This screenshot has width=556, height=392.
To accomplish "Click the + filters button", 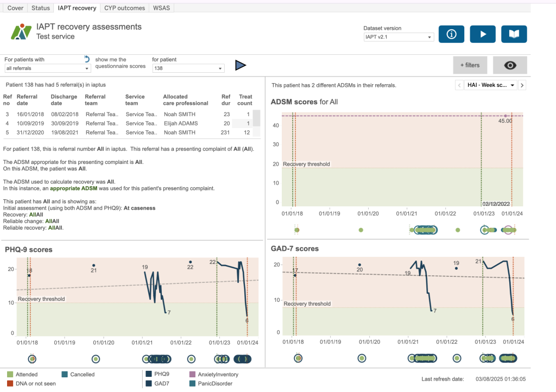I will 470,65.
